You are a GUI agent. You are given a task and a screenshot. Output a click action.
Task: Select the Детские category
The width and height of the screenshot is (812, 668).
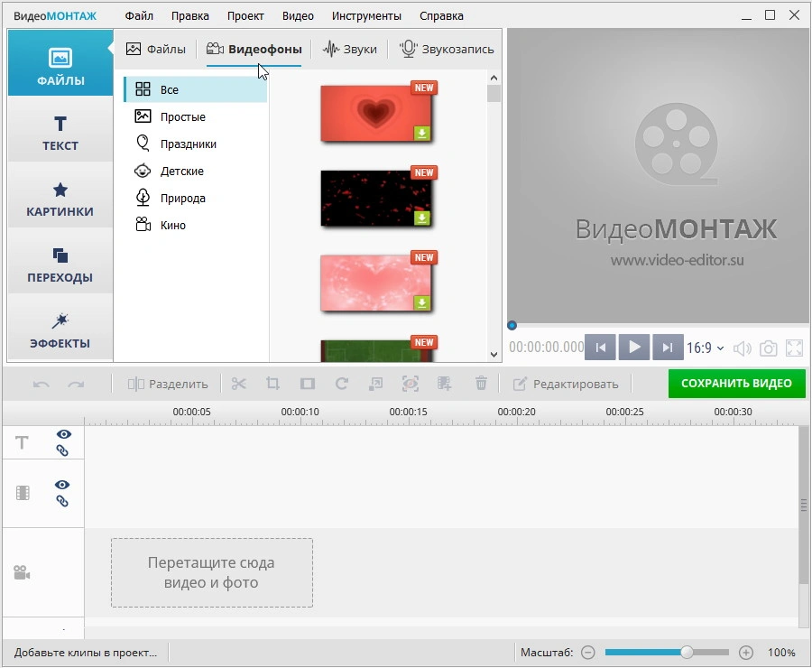pos(196,171)
